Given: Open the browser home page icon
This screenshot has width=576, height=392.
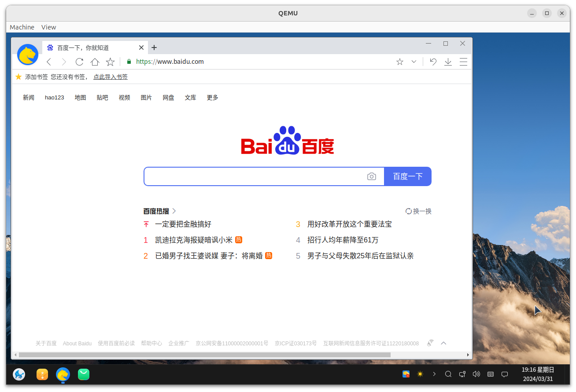Looking at the screenshot, I should 95,62.
